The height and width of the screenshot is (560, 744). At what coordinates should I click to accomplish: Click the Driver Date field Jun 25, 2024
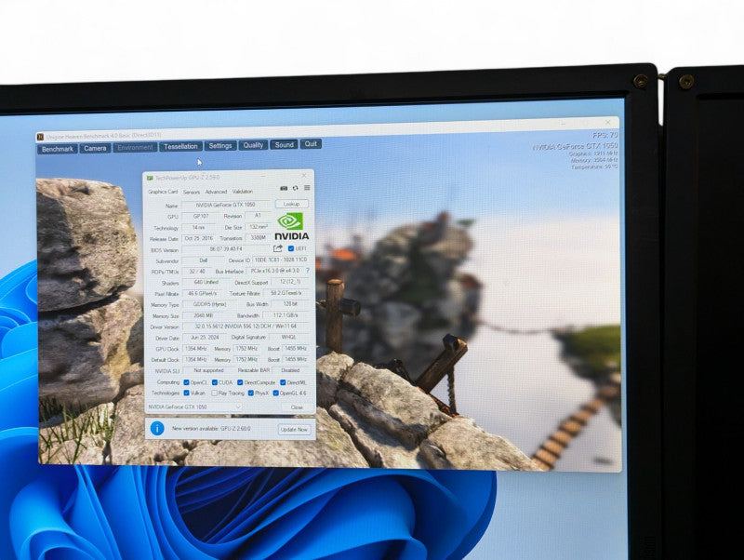[204, 338]
